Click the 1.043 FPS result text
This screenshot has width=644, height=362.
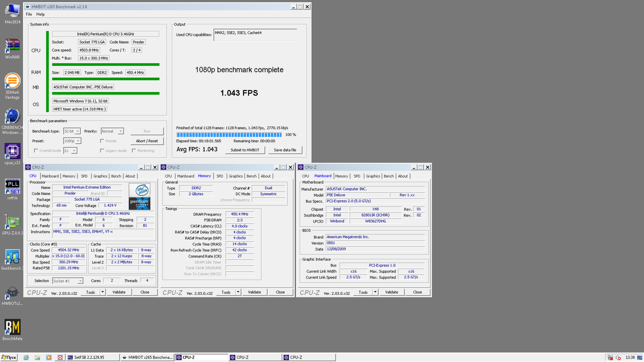point(239,93)
